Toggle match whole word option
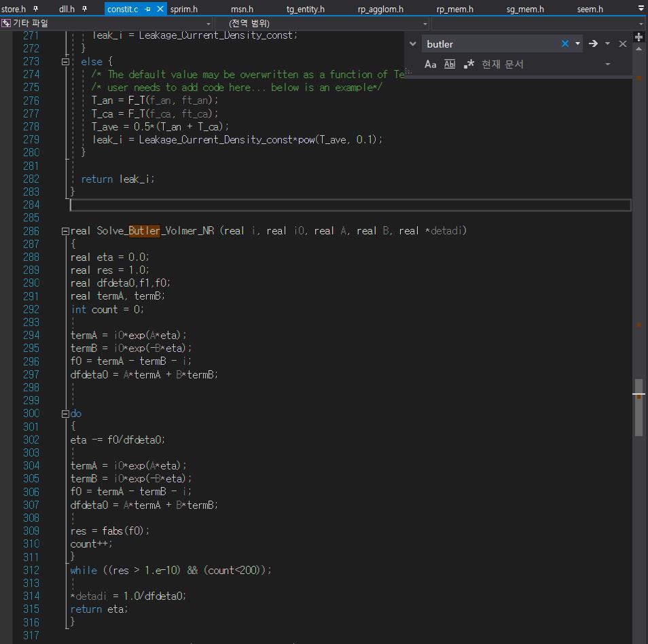This screenshot has width=648, height=644. (x=450, y=64)
